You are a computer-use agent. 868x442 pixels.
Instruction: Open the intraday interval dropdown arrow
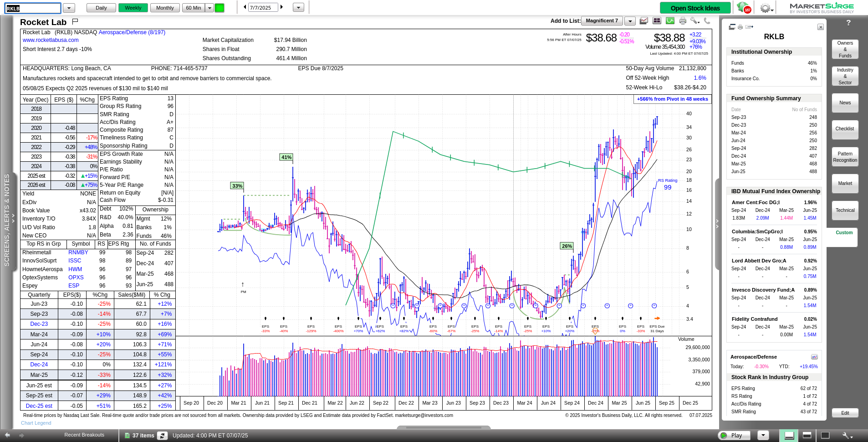click(209, 8)
